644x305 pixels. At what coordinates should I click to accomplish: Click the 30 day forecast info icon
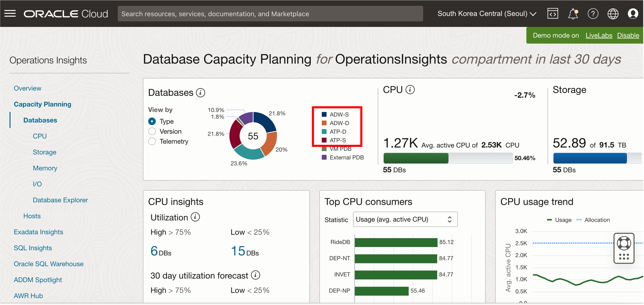pyautogui.click(x=255, y=275)
